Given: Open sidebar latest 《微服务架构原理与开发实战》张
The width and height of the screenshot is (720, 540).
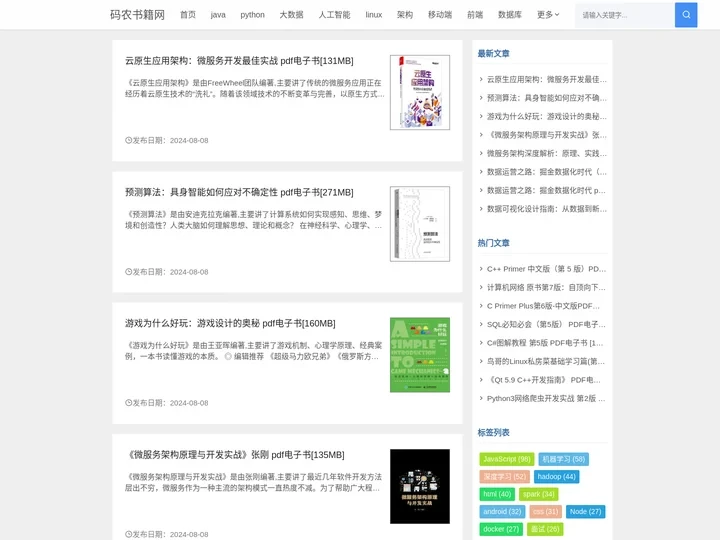Looking at the screenshot, I should coord(546,135).
